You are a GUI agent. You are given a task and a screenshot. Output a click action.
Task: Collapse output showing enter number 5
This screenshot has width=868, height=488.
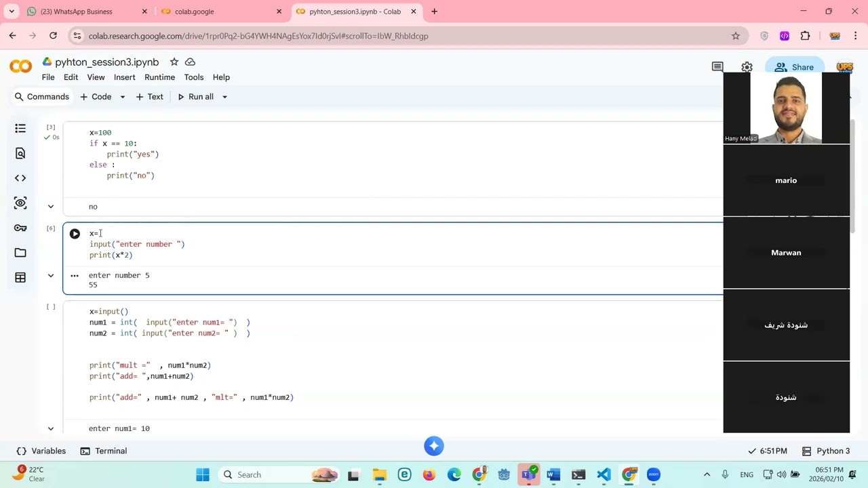(51, 276)
